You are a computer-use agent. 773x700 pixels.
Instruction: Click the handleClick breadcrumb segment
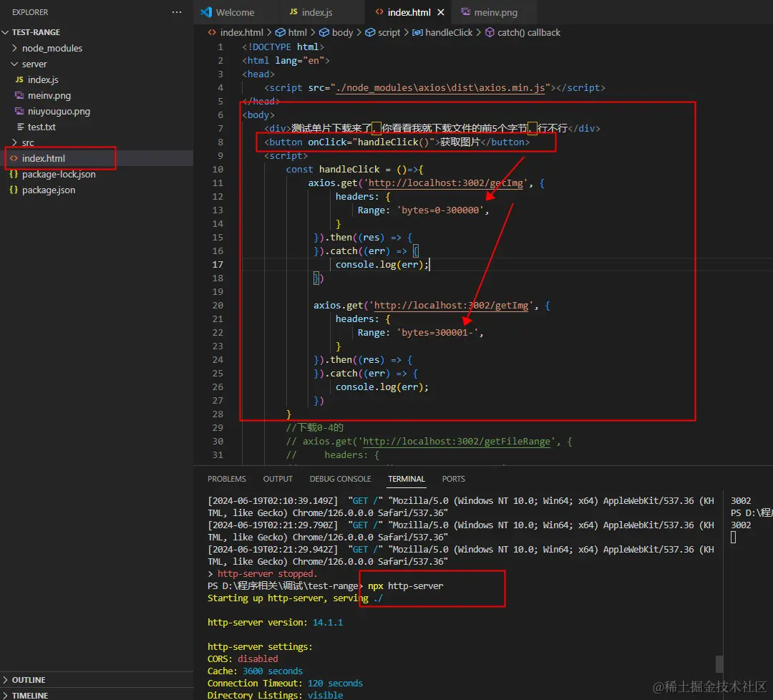click(449, 32)
